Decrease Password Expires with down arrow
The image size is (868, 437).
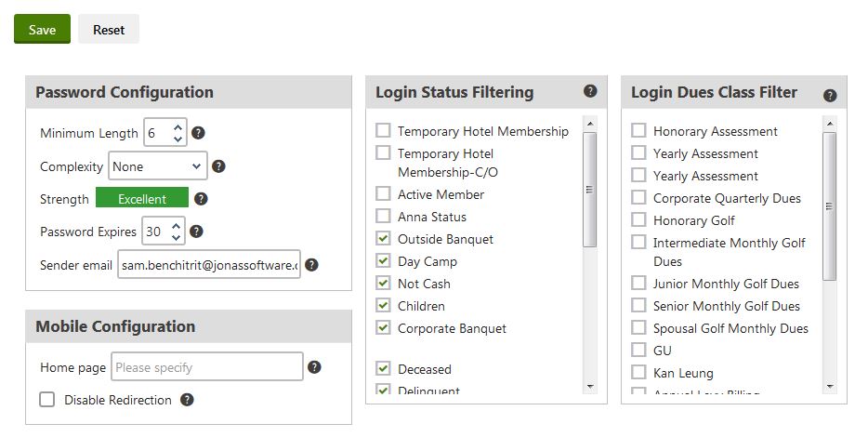[x=177, y=238]
